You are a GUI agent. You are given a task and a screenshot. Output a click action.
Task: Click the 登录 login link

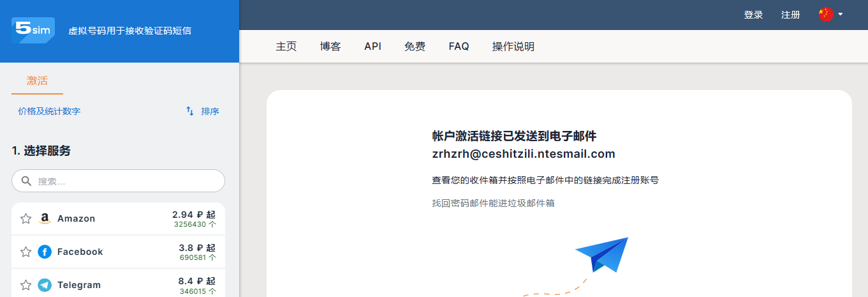tap(753, 15)
